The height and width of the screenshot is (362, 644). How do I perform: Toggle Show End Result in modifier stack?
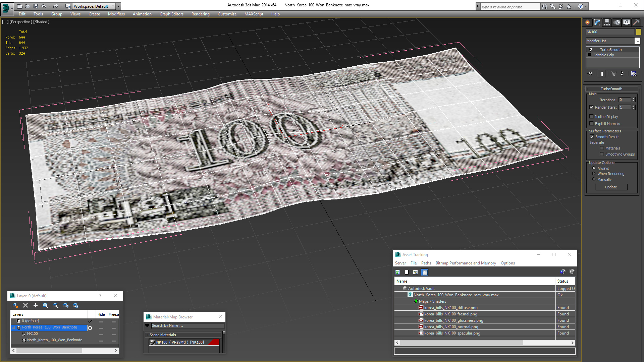(x=602, y=74)
